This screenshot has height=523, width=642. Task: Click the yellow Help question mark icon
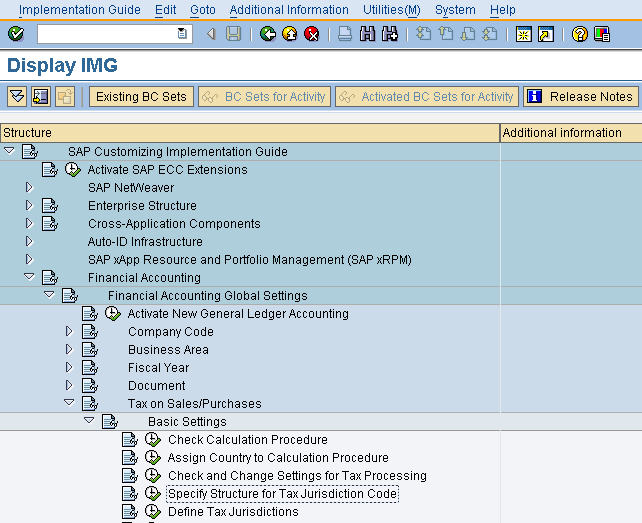click(x=580, y=34)
